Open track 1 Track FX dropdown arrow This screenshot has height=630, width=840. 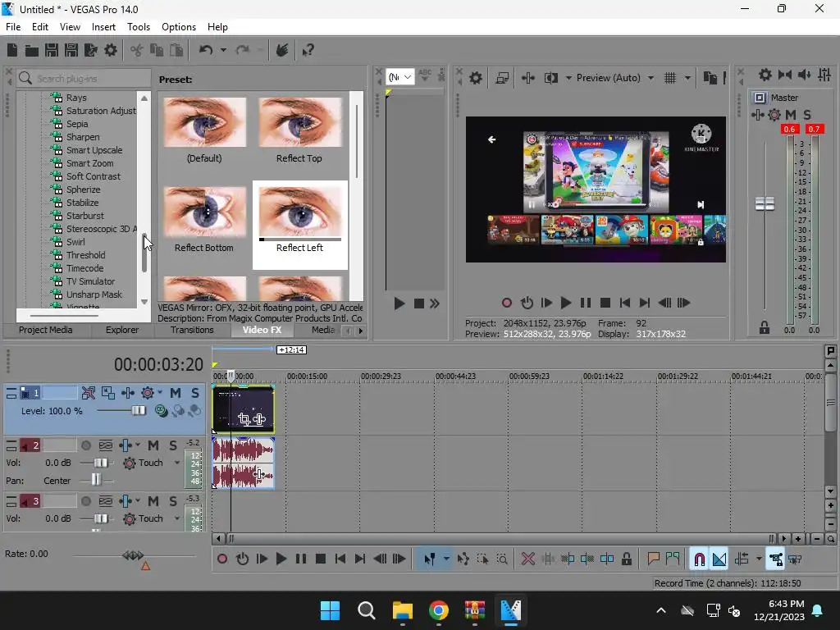pyautogui.click(x=160, y=393)
